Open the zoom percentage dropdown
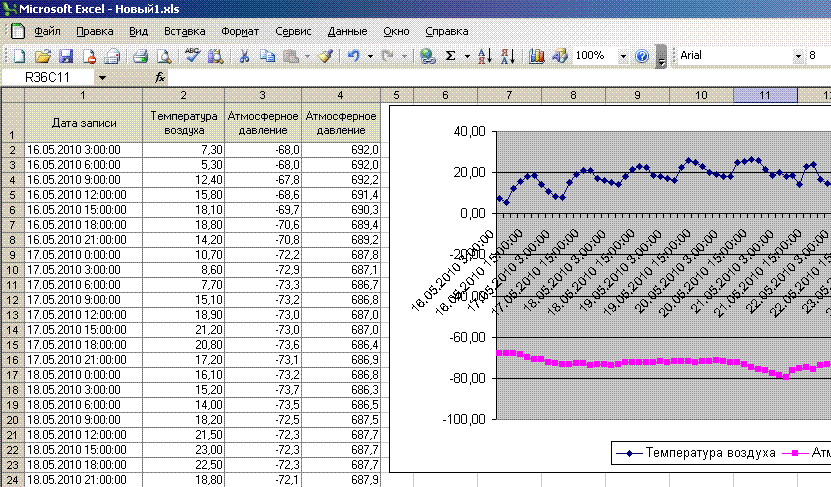 click(624, 56)
